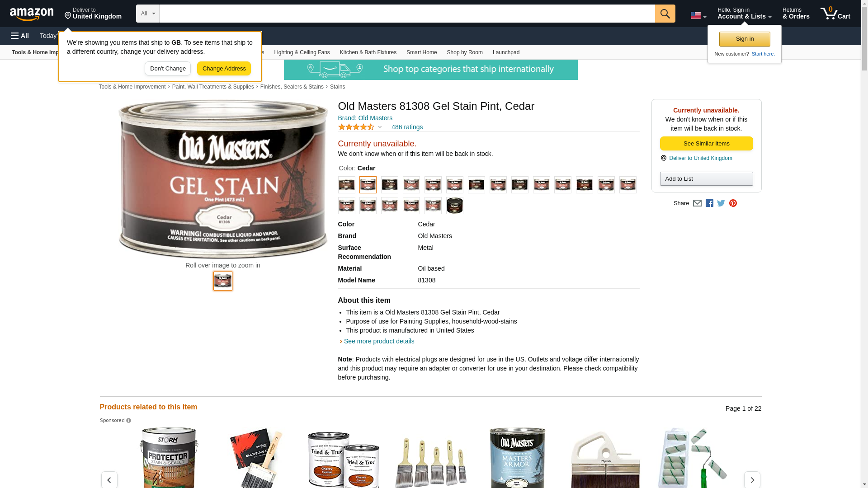Open the Smart Home category tab
Viewport: 868px width, 488px height.
coord(421,52)
